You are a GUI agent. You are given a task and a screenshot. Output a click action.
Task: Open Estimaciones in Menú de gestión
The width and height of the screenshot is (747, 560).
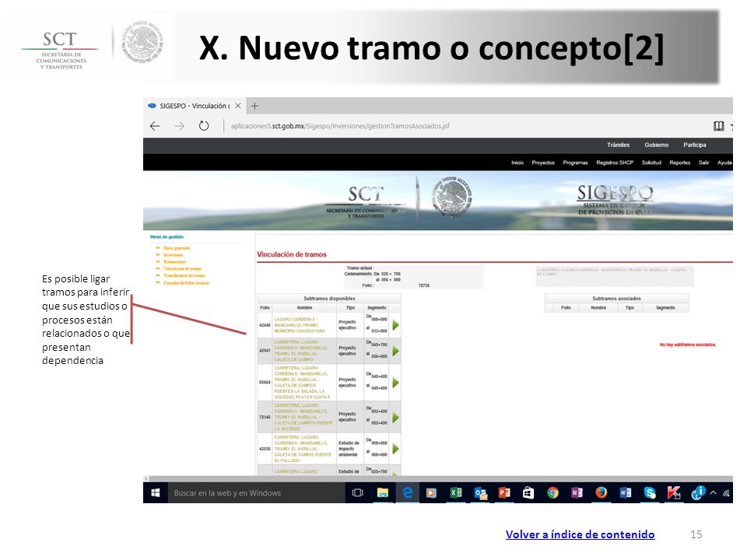click(175, 262)
